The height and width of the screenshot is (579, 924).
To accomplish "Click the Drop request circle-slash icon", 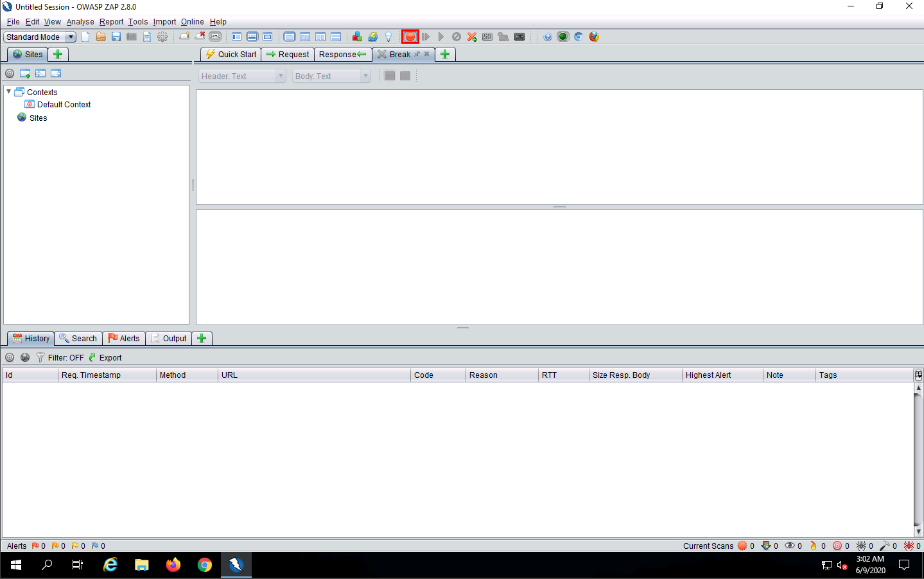I will (x=457, y=37).
